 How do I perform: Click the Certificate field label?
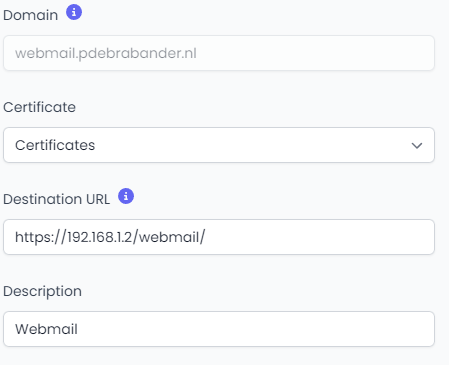pos(39,107)
